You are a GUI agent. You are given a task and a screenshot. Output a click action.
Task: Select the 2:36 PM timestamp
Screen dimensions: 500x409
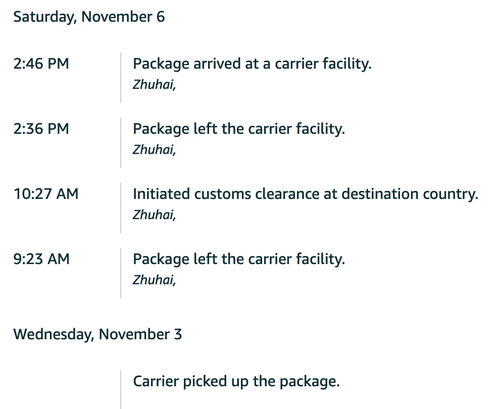41,129
